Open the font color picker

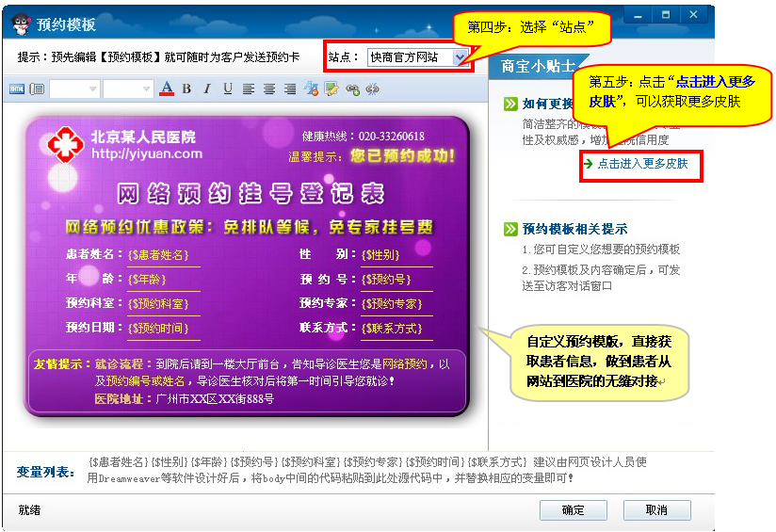167,89
